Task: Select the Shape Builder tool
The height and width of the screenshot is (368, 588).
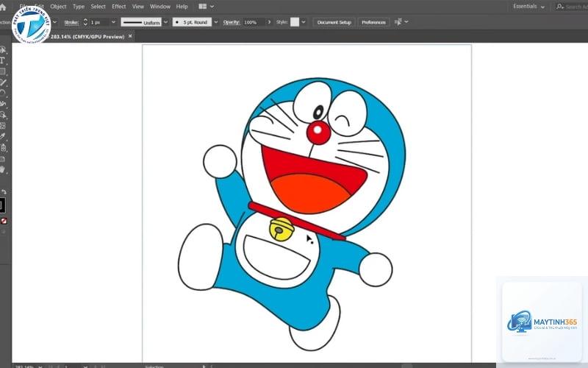Action: pos(3,115)
